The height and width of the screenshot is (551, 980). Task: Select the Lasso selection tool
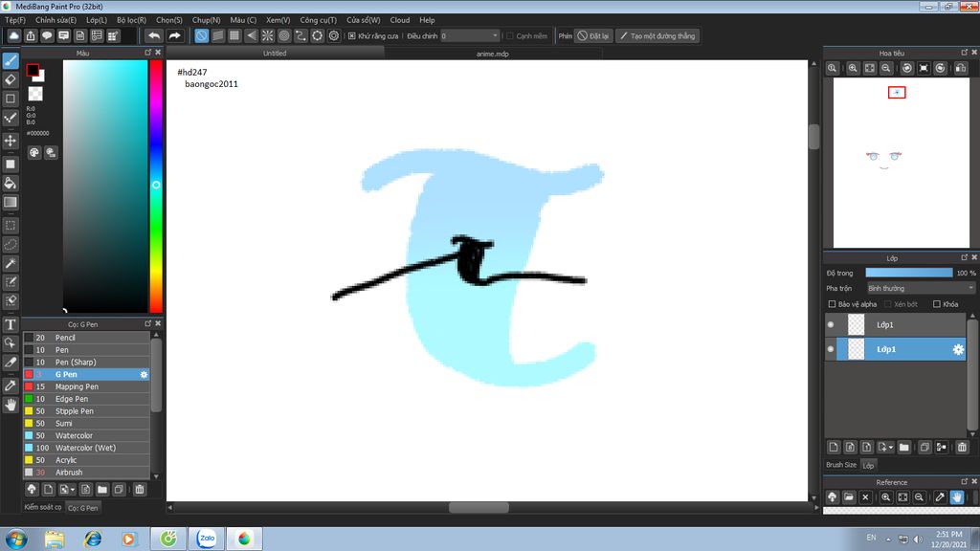pos(11,244)
